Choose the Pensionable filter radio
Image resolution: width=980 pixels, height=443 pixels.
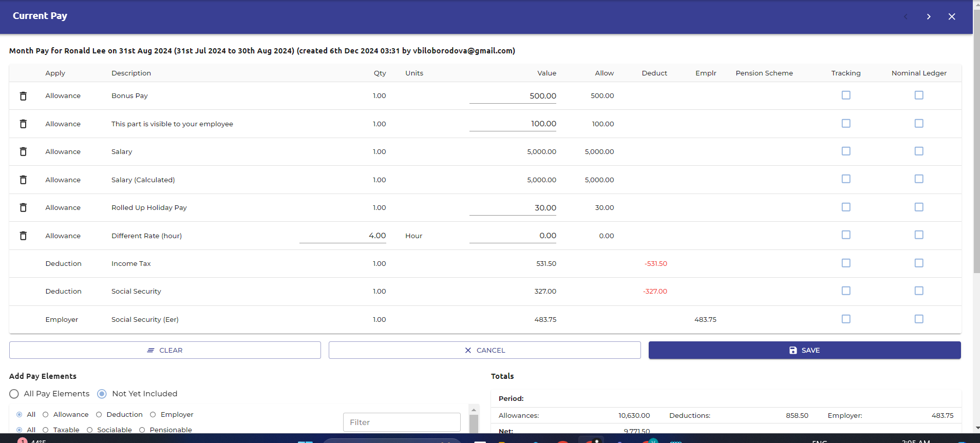(142, 430)
